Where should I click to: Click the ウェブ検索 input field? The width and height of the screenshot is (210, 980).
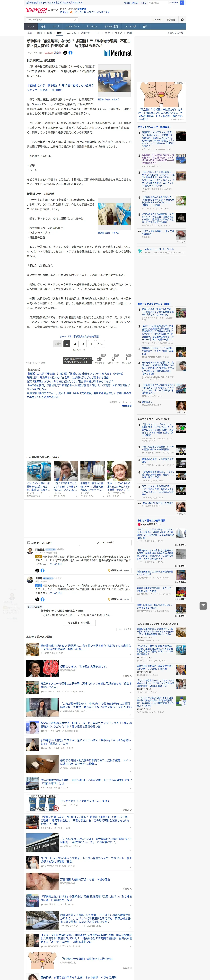[158, 3]
